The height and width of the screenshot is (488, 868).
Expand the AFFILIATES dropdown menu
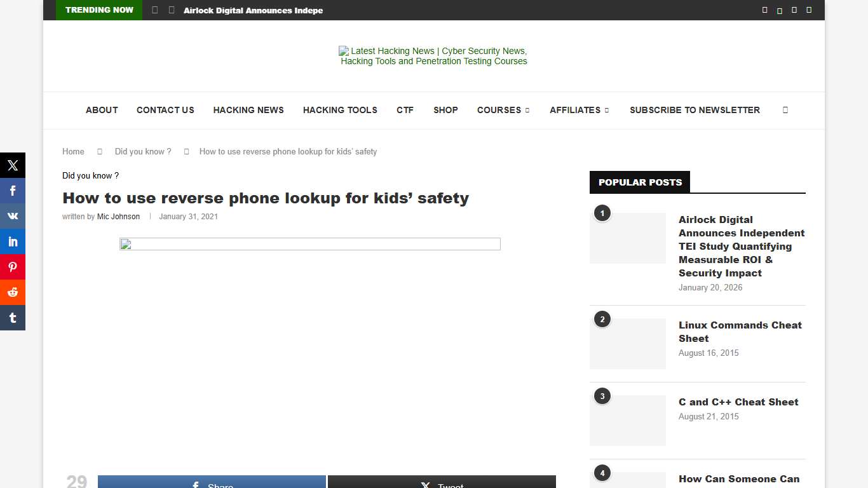[x=579, y=110]
